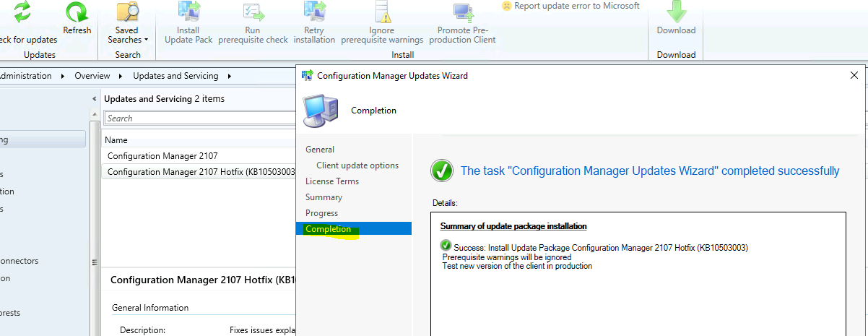Click the Install Update Pack icon

point(188,12)
